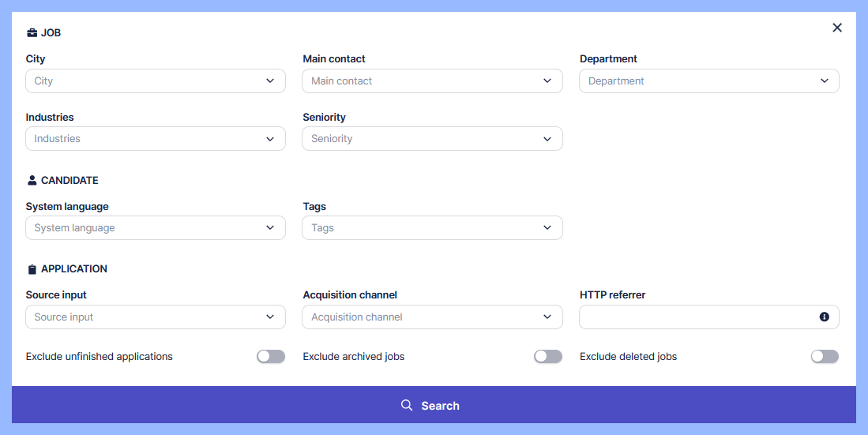Open the Tags dropdown

coord(432,227)
